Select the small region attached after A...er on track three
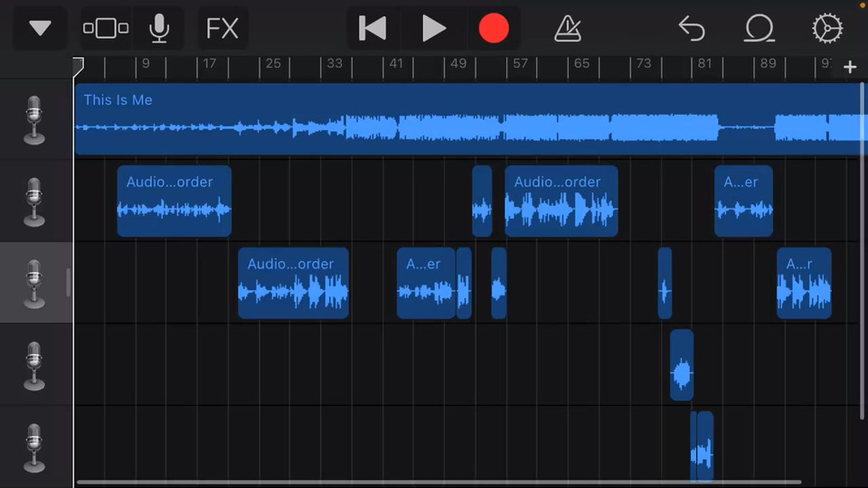868x488 pixels. [x=464, y=283]
